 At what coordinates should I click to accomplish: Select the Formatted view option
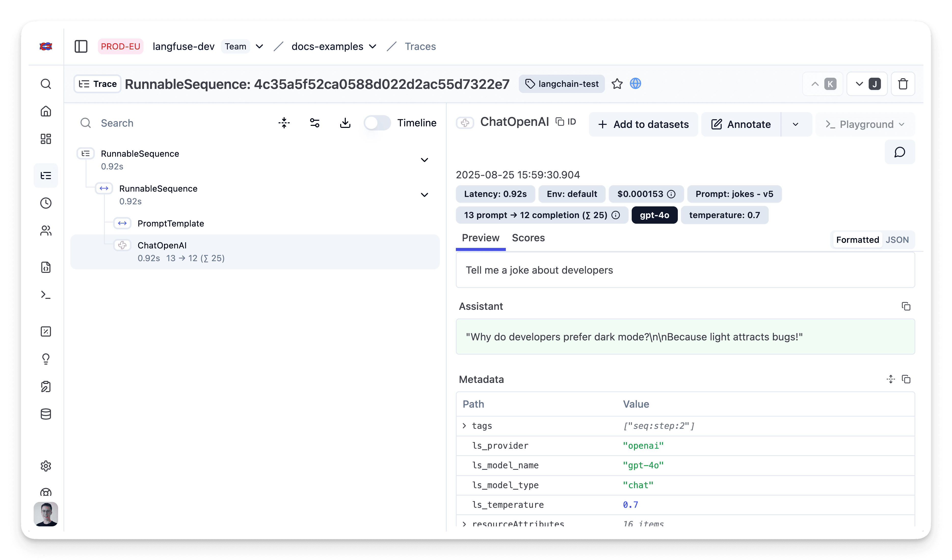tap(857, 240)
